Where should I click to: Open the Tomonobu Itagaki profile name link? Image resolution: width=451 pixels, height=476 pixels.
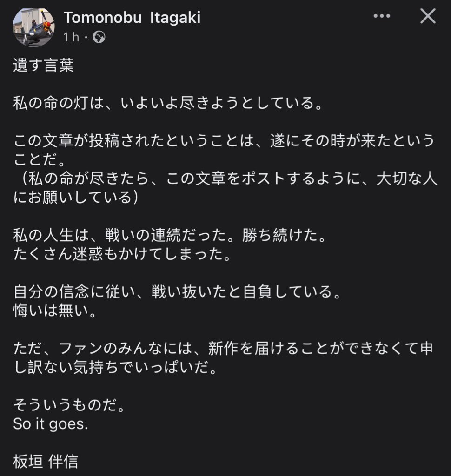132,18
